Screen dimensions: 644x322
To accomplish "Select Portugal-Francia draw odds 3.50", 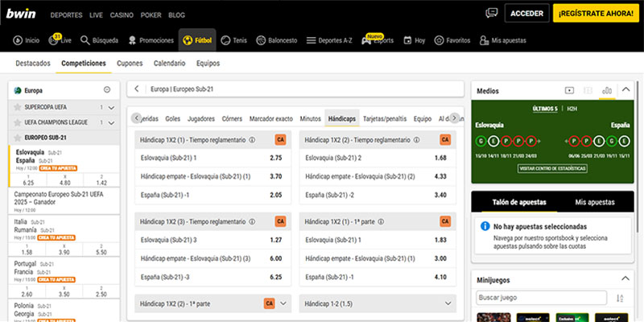I will (x=64, y=292).
